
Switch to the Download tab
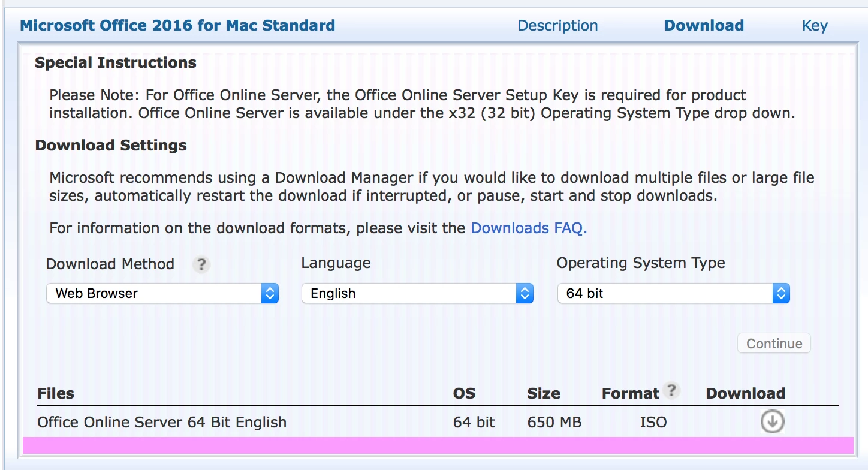(x=704, y=26)
